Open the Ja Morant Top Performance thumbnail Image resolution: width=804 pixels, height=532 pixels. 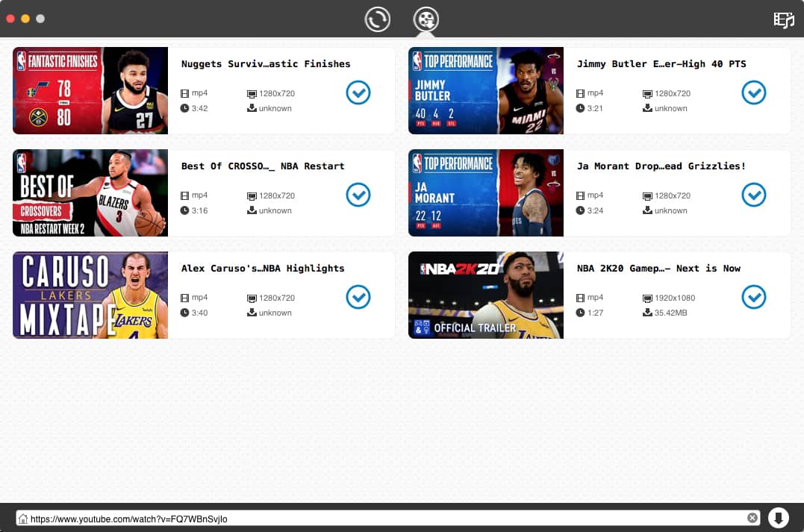pos(485,193)
